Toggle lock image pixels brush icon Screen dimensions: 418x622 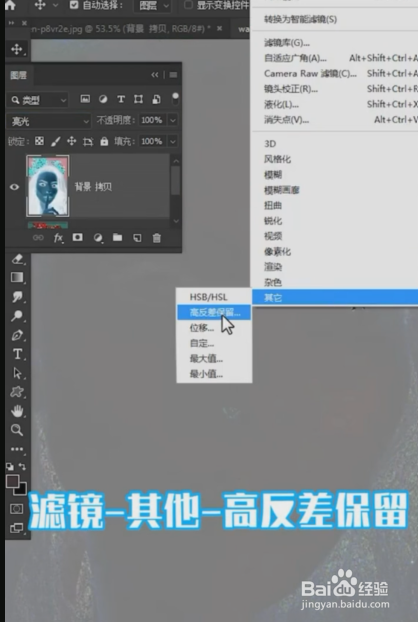click(x=56, y=141)
